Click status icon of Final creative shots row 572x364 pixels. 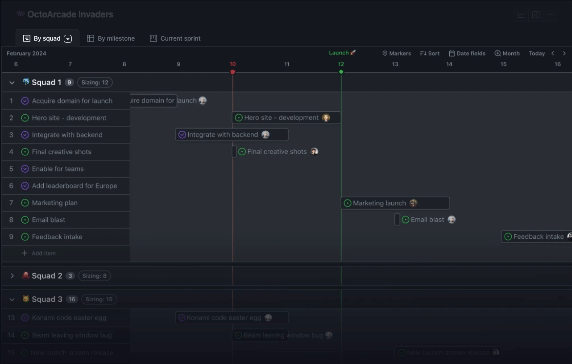click(x=25, y=152)
